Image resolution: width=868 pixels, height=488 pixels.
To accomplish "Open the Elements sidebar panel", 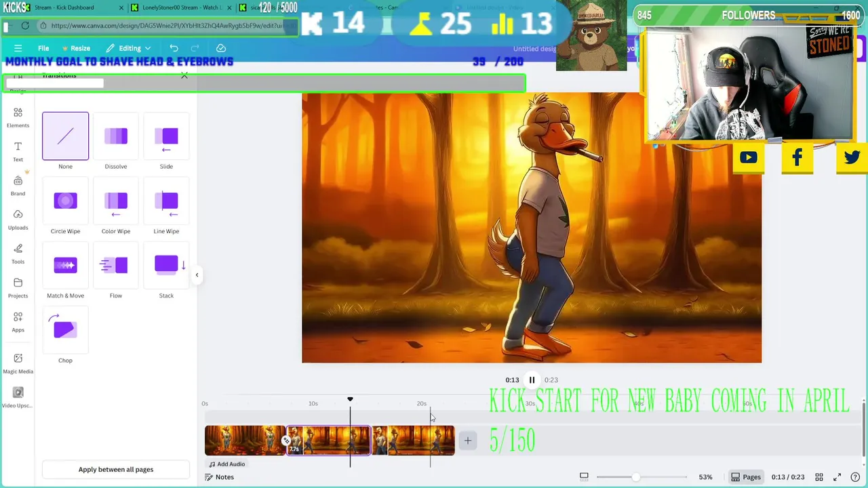I will [18, 117].
